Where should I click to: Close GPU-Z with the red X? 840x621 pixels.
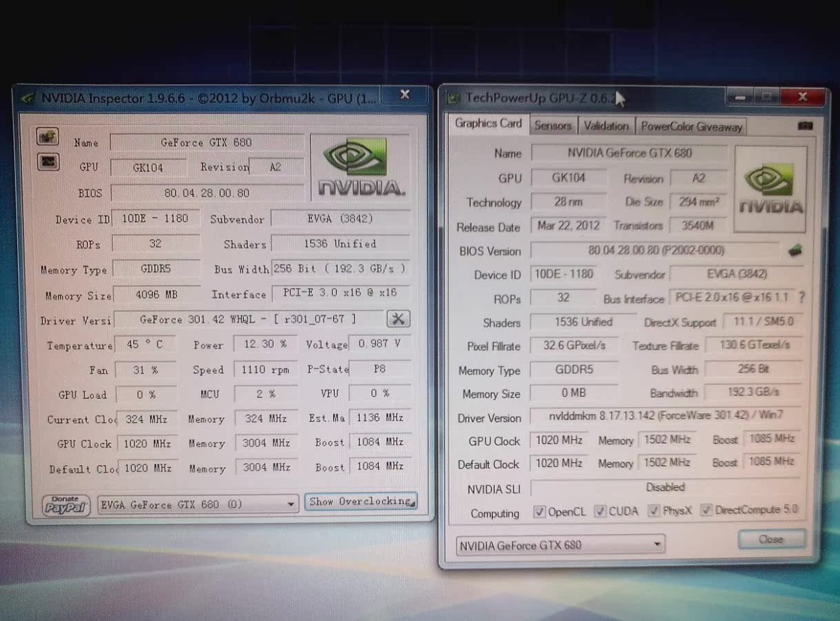point(802,97)
